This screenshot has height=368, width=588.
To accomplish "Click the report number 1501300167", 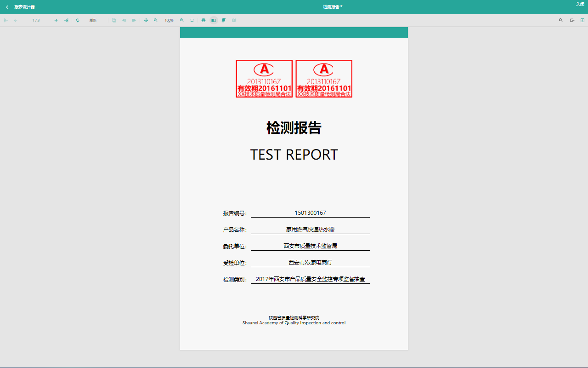I will pos(310,213).
